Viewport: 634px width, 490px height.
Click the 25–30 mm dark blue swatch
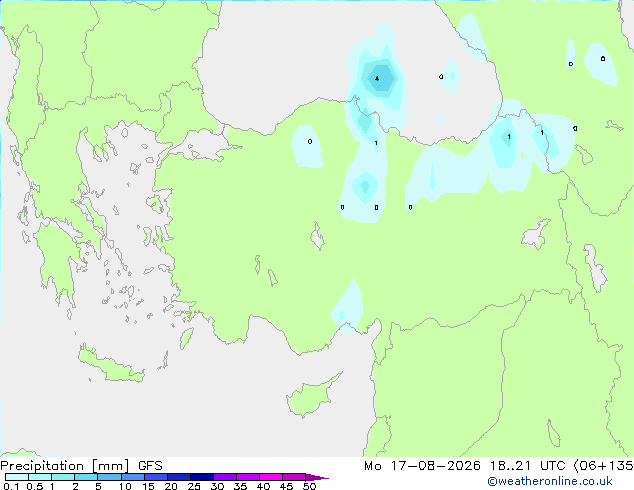tap(201, 477)
